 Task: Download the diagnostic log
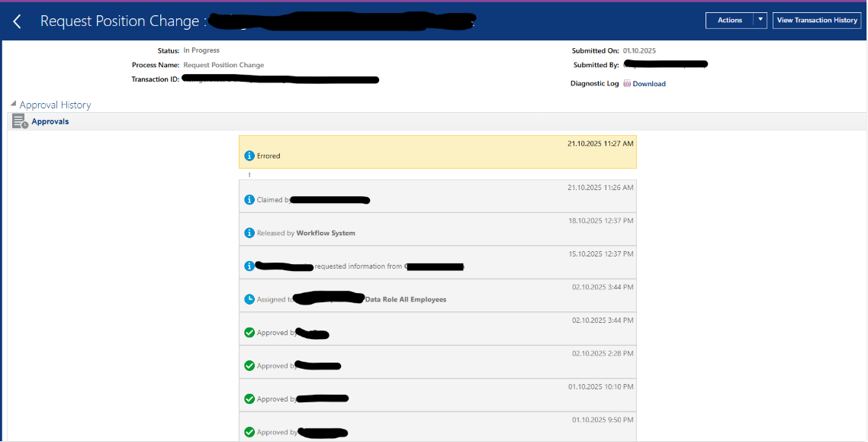click(x=649, y=84)
